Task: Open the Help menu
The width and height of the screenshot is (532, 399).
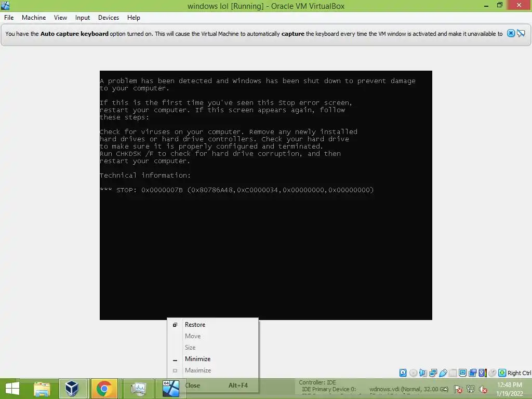Action: [x=134, y=18]
